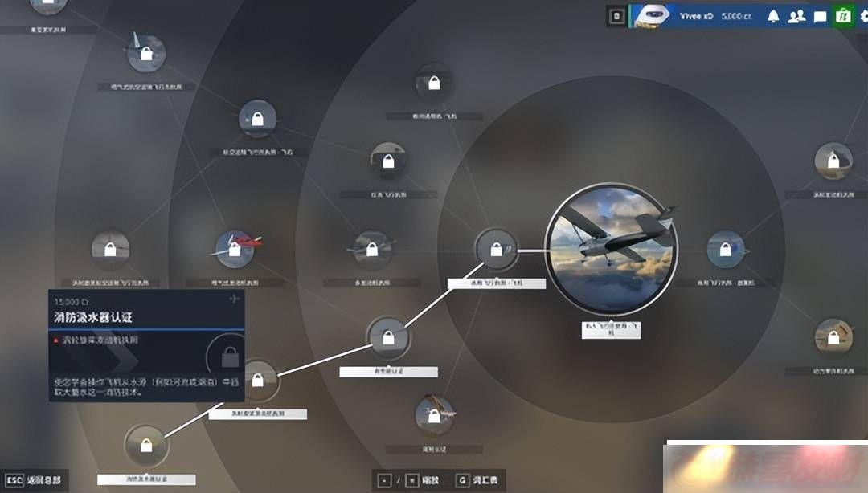Click the white label under the bottom-left path-end node

146,479
